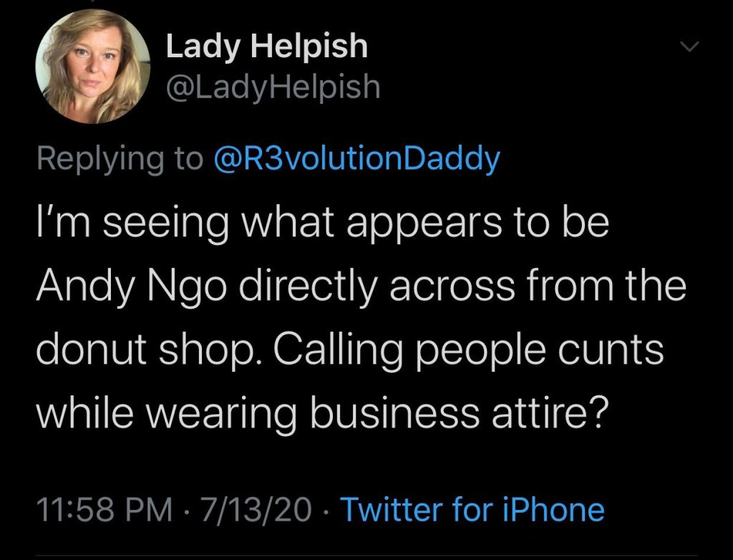
Task: Click the 11:58 PM timestamp
Action: [104, 510]
